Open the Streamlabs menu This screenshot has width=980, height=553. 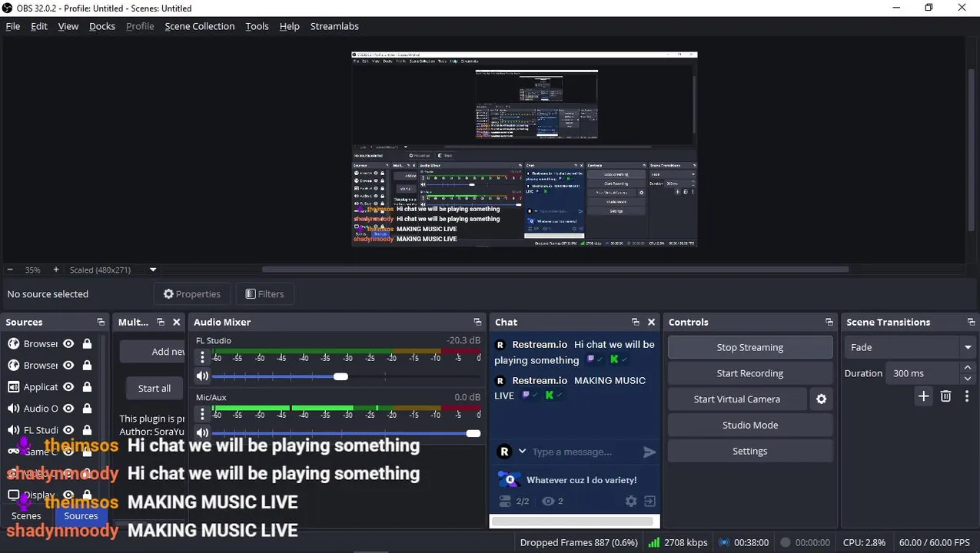tap(334, 26)
